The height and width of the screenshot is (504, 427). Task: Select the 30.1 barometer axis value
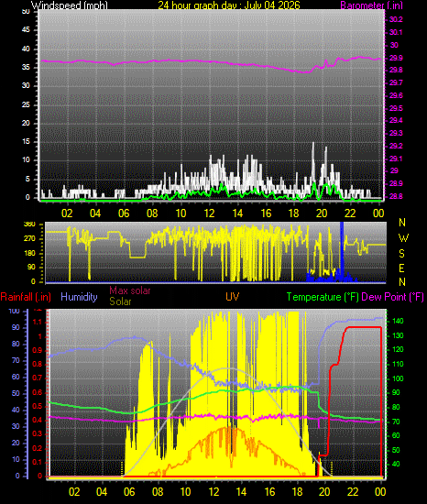396,32
